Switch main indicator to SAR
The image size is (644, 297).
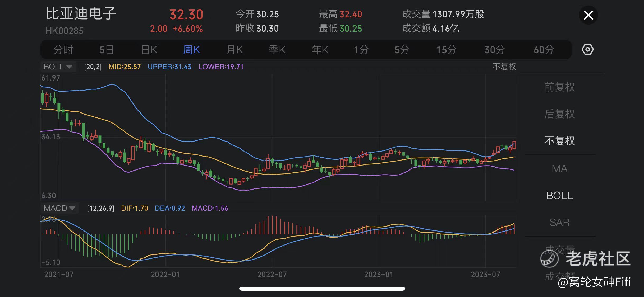(x=559, y=223)
